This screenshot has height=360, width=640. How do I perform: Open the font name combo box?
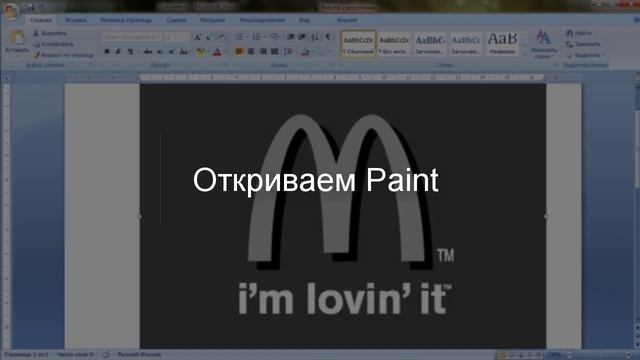pyautogui.click(x=132, y=37)
